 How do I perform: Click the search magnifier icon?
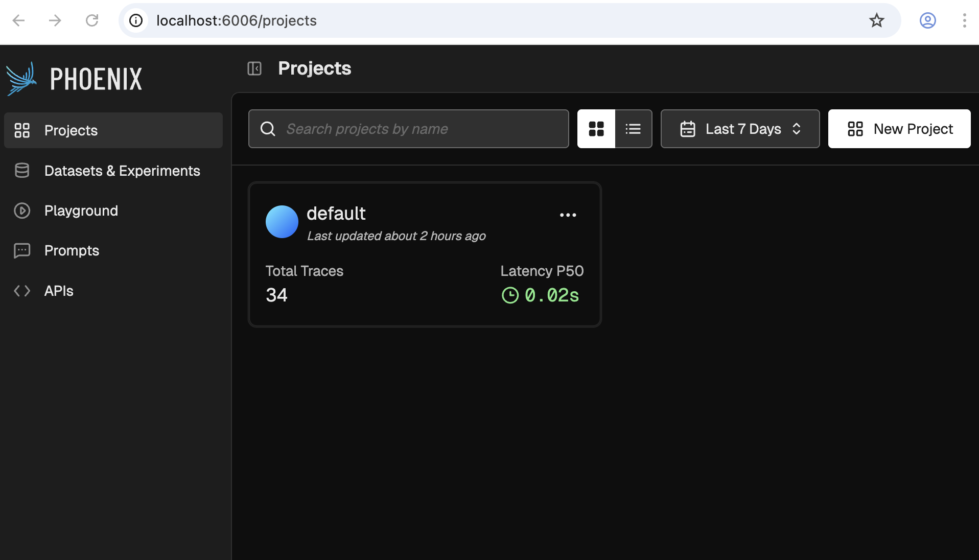[268, 129]
